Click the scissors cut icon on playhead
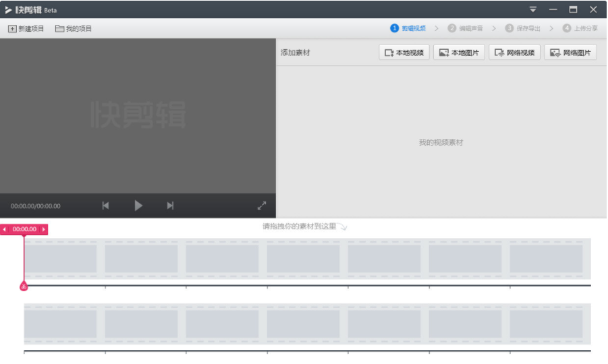Viewport: 608px width, 364px height. [24, 286]
